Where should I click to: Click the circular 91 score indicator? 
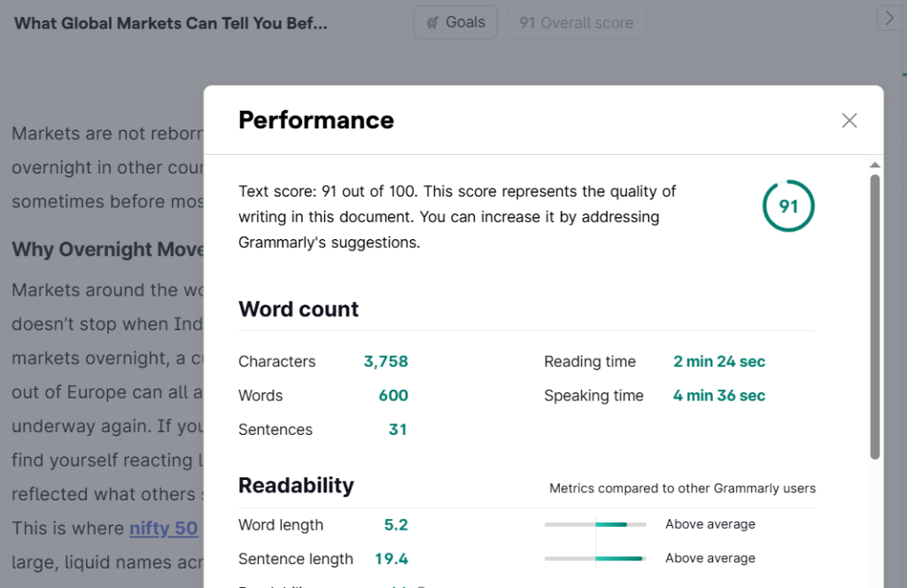coord(788,205)
